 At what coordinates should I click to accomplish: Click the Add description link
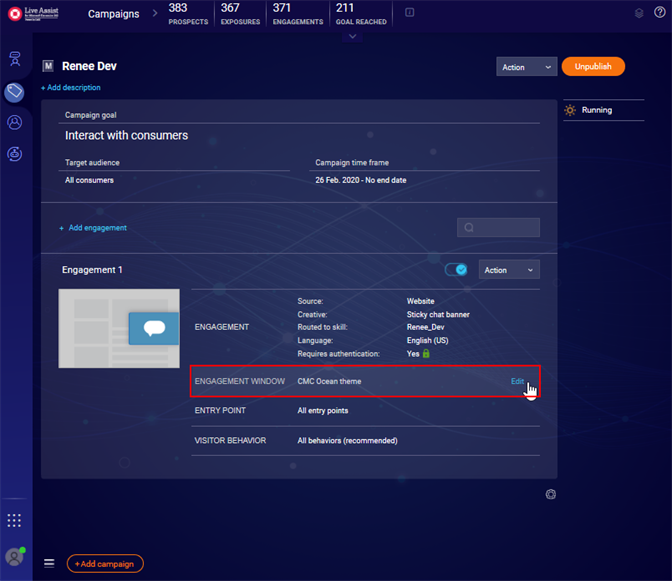point(71,88)
